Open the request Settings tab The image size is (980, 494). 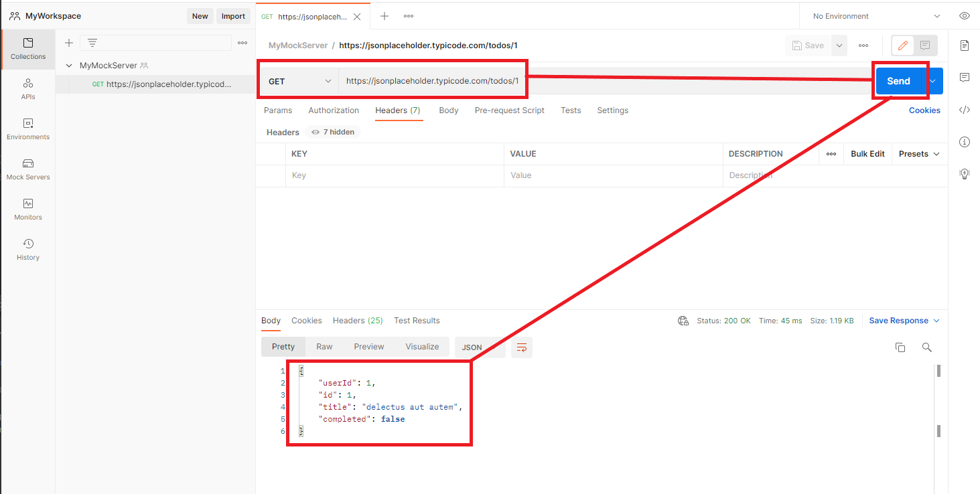tap(613, 110)
